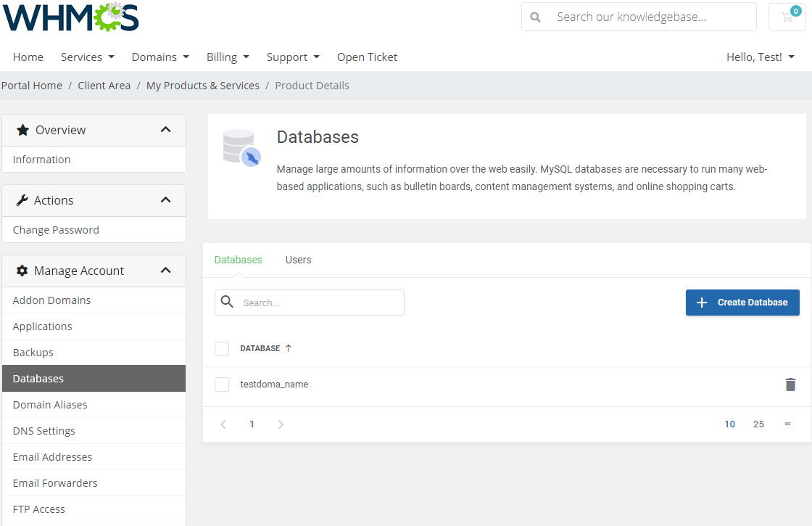Open Domain Aliases in sidebar

[x=94, y=405]
